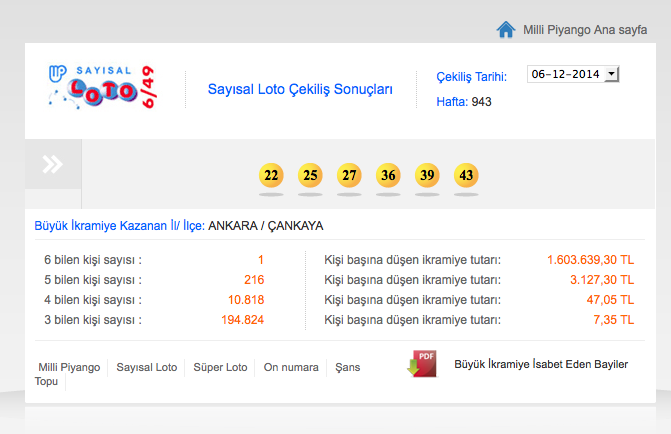
Task: Click the Hafta 943 week label
Action: 464,102
